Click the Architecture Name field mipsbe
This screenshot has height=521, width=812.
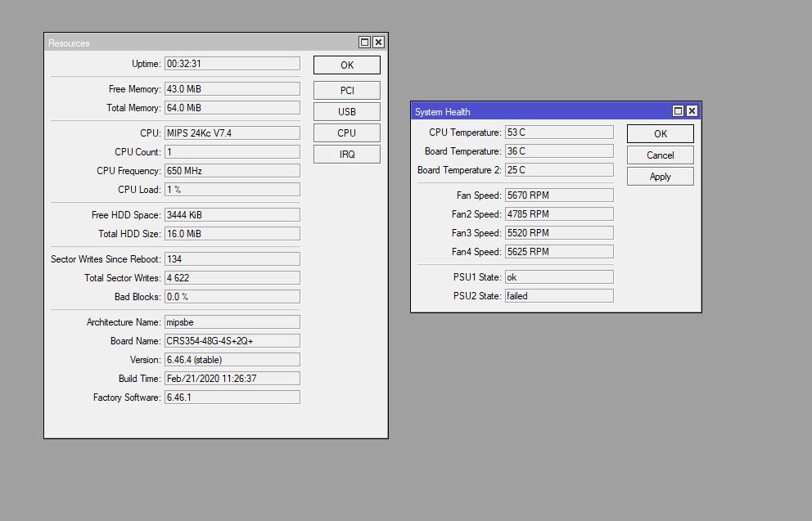232,321
